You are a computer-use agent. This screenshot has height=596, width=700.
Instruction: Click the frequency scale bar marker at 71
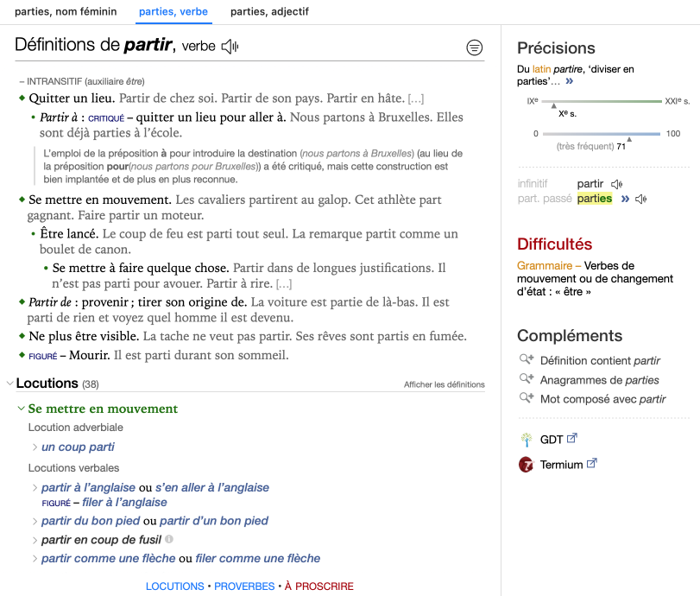coord(629,138)
